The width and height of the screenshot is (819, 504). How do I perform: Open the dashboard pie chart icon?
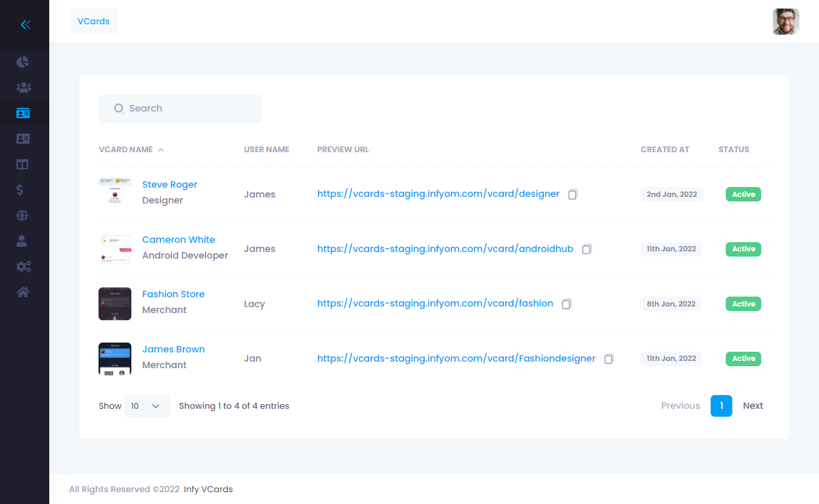[x=23, y=62]
